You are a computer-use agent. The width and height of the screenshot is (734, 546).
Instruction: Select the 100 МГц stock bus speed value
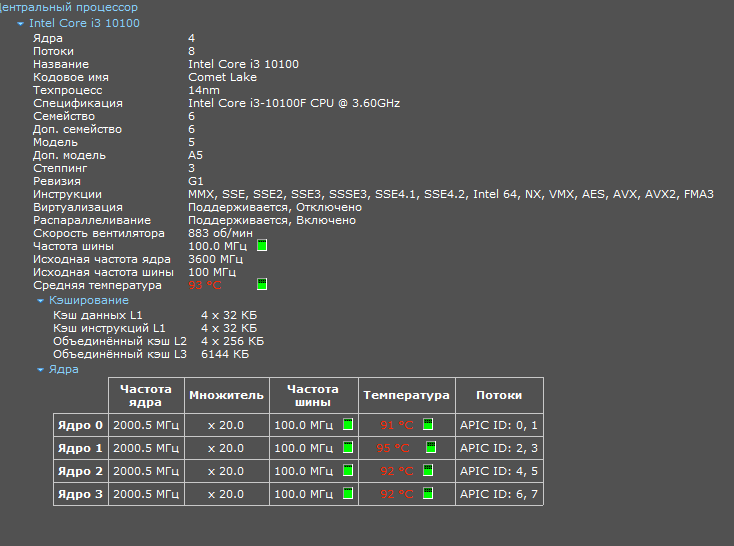point(212,272)
